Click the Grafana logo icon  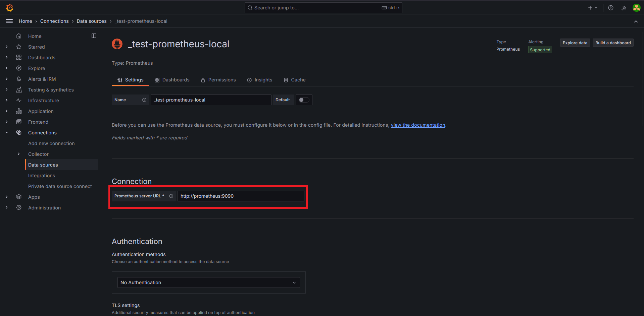pos(9,7)
